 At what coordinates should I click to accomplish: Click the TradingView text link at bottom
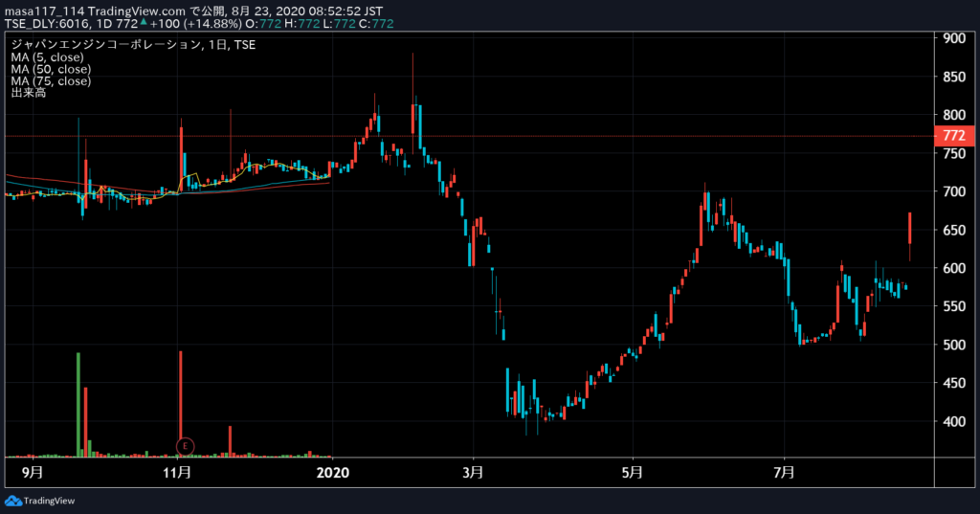pos(50,501)
